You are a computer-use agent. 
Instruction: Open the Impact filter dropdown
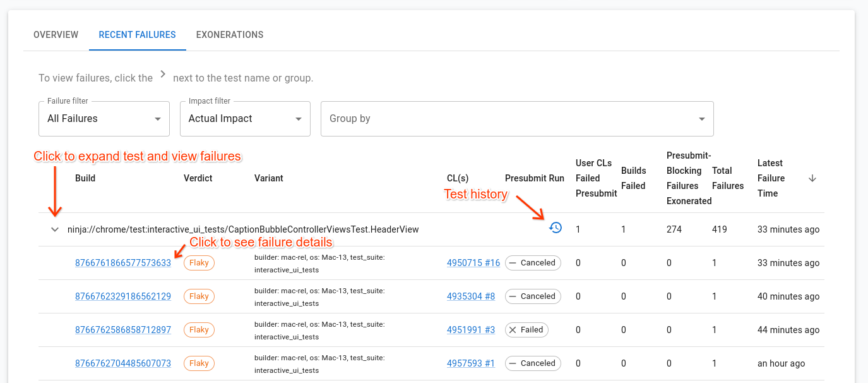[x=245, y=119]
